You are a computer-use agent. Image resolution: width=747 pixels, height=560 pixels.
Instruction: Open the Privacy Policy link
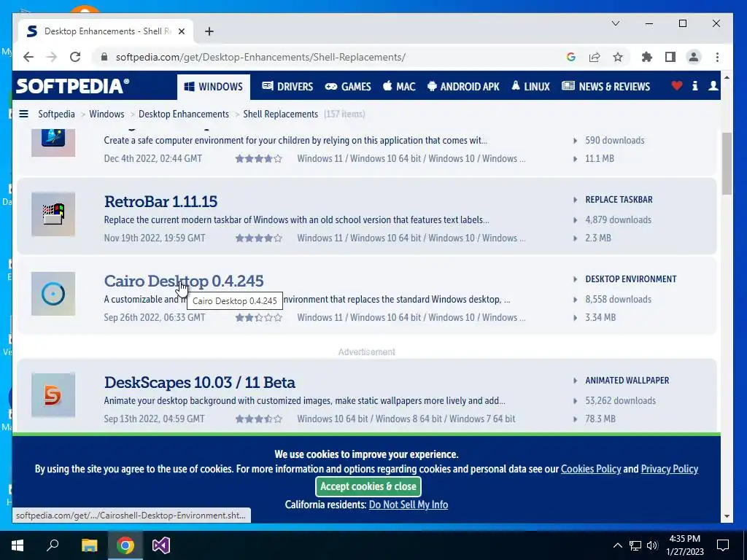coord(670,469)
